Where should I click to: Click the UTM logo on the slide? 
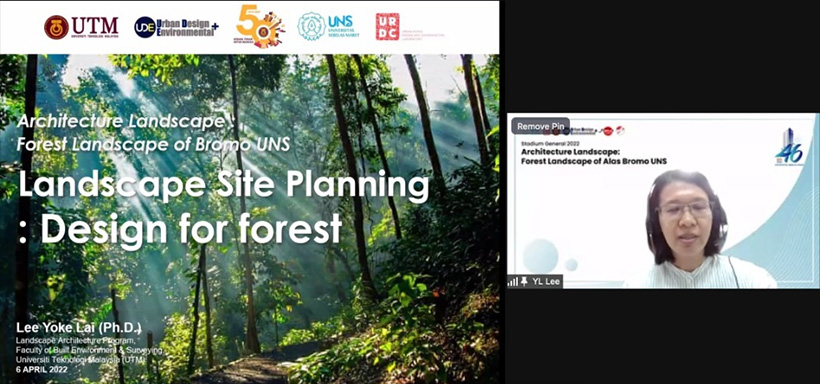tap(81, 27)
